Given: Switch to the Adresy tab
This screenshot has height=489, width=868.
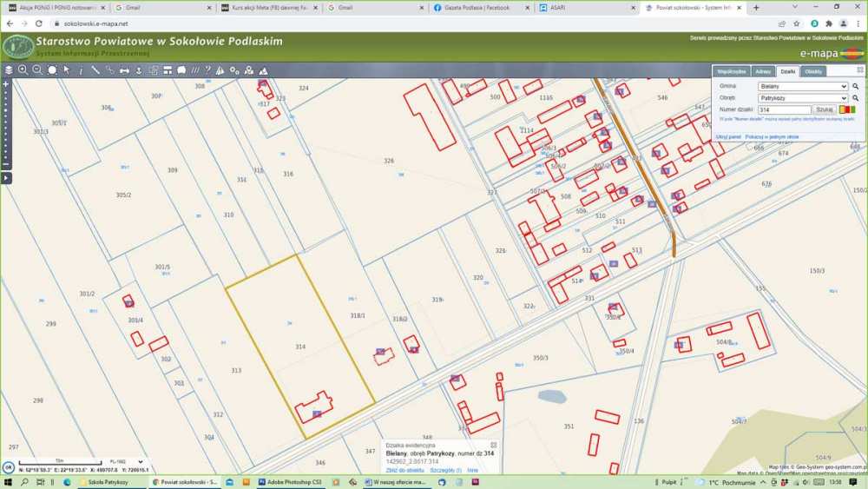Looking at the screenshot, I should click(763, 71).
